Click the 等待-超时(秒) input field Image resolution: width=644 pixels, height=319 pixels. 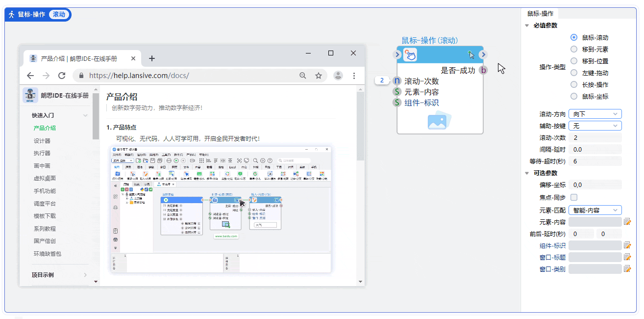tap(594, 161)
